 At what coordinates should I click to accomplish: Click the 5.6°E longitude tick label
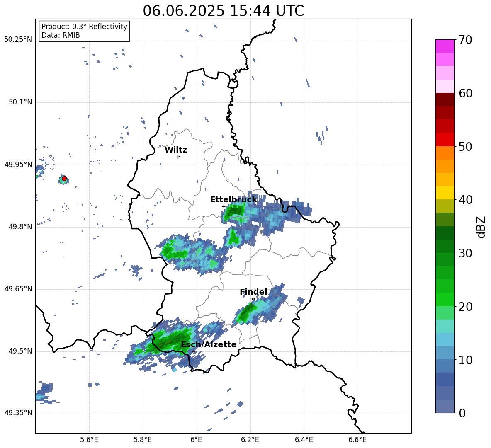click(89, 440)
